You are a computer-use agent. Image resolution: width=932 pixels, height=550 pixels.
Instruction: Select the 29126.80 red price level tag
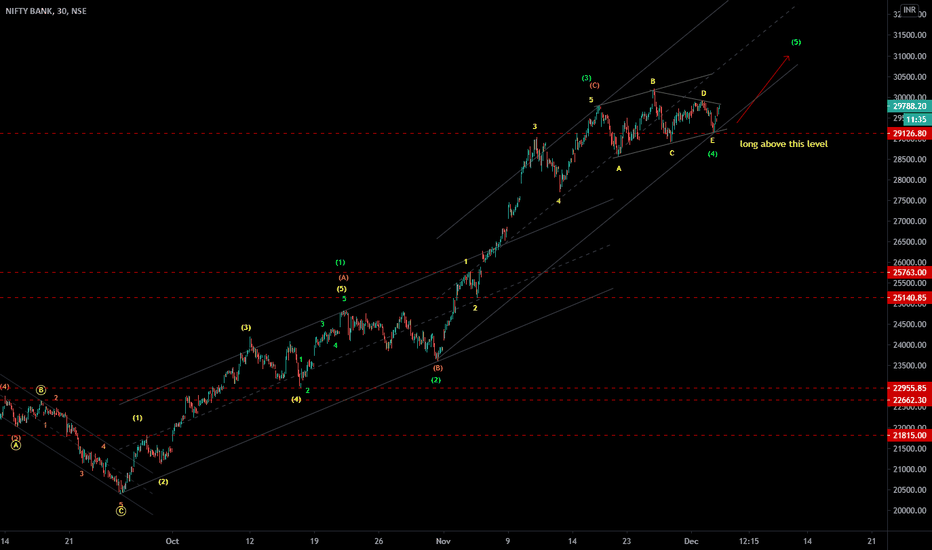(909, 134)
